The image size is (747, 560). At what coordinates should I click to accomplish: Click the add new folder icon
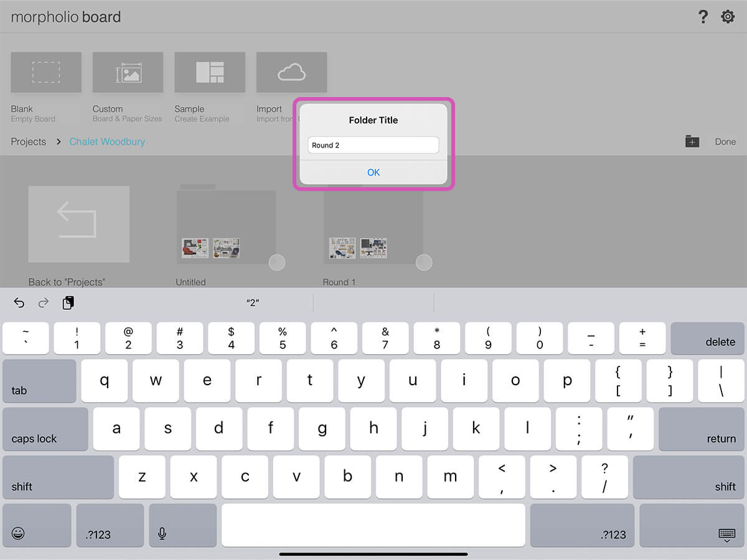(692, 141)
